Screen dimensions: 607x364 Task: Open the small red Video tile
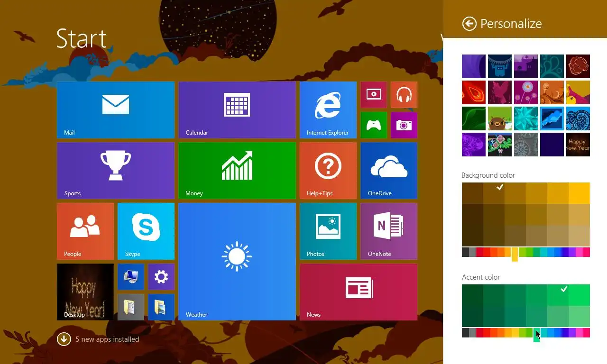(x=374, y=95)
